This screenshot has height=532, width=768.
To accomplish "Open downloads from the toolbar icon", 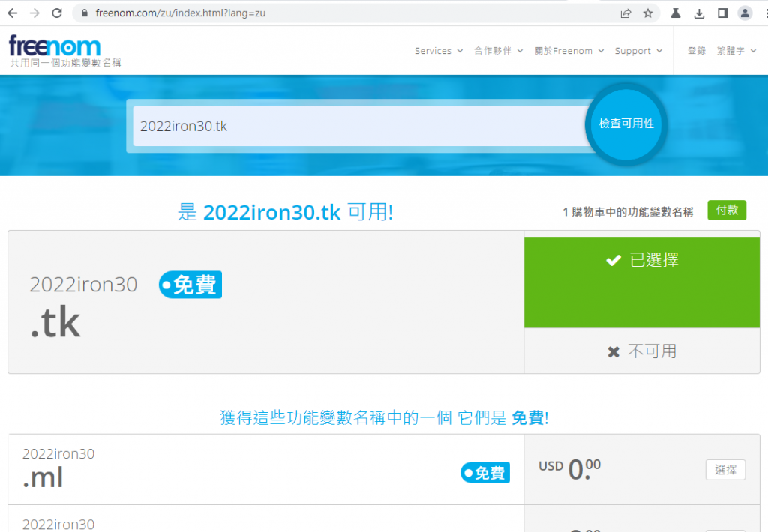I will point(699,13).
